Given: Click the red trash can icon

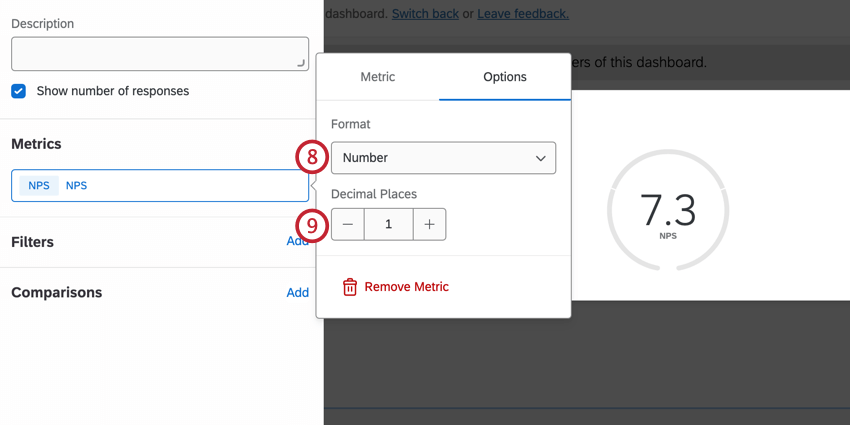Looking at the screenshot, I should coord(350,287).
